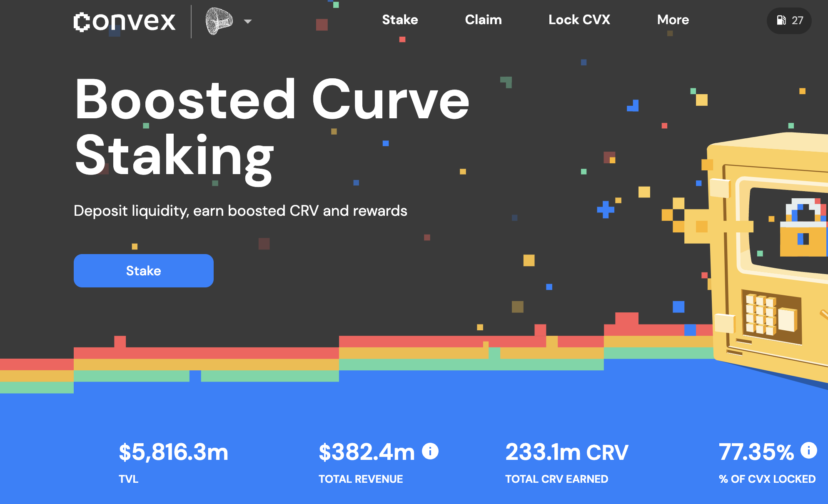Click the % OF CVX LOCKED label
Viewport: 828px width, 504px height.
pyautogui.click(x=767, y=479)
